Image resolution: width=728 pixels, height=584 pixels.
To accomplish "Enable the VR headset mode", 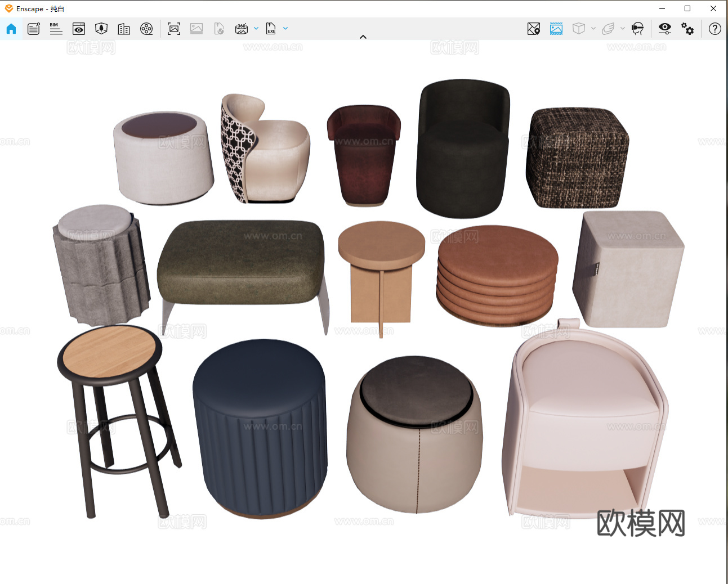I will [x=637, y=29].
